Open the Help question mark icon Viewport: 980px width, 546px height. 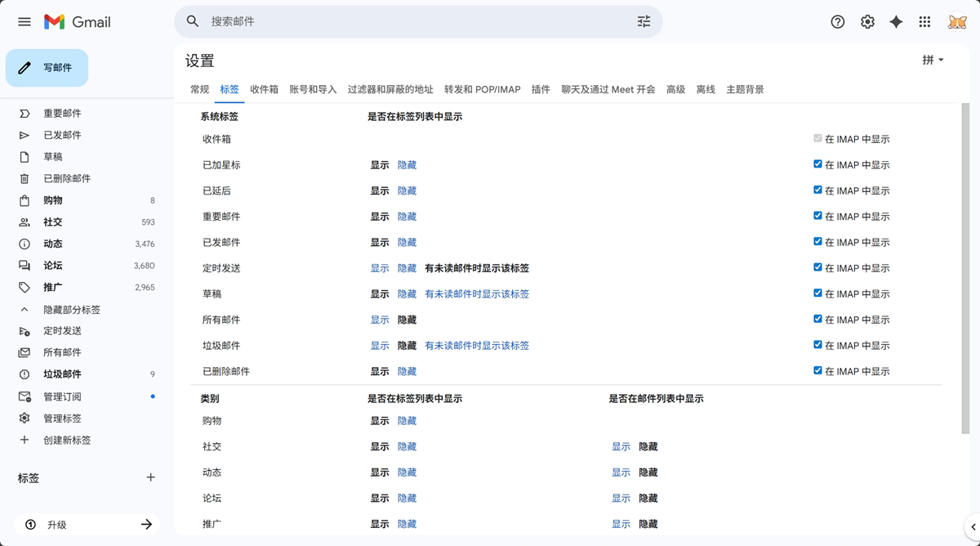(x=837, y=22)
